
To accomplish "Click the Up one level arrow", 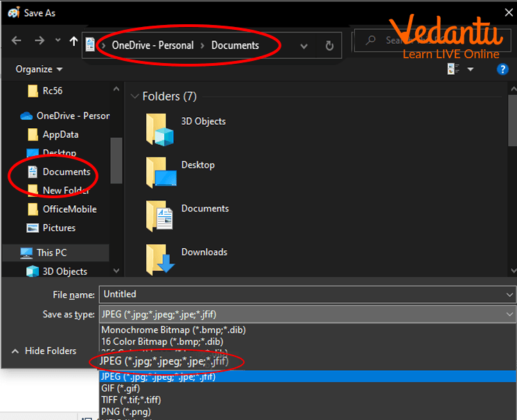I will (x=73, y=42).
